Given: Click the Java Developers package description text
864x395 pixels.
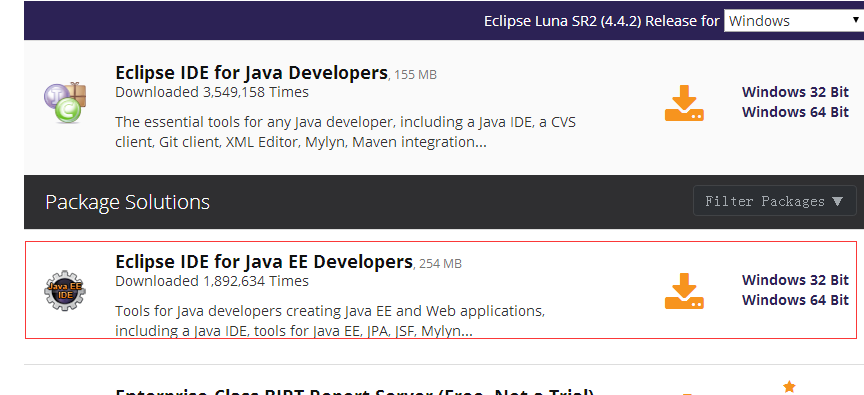Looking at the screenshot, I should pyautogui.click(x=345, y=132).
